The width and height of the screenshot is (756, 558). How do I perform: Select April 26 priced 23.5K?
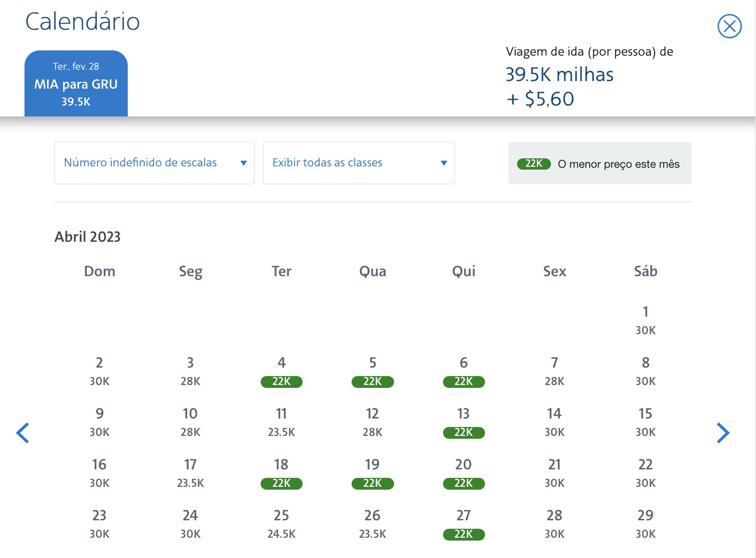click(x=372, y=524)
